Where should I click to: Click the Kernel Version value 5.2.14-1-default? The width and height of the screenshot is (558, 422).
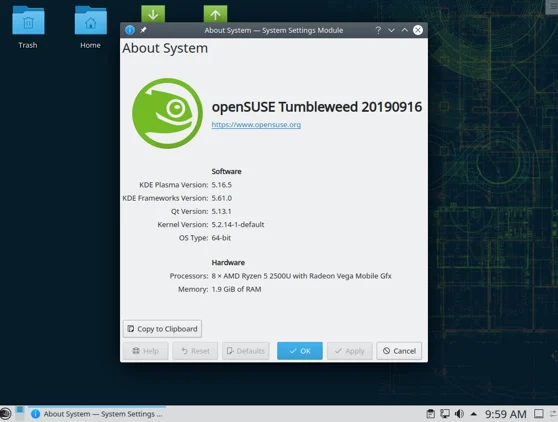point(238,225)
